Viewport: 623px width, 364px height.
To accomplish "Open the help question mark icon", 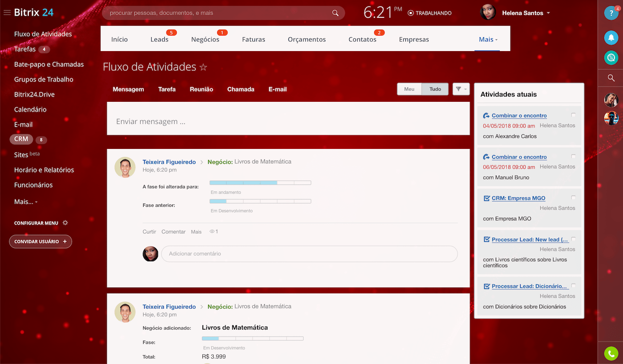I will coord(611,12).
